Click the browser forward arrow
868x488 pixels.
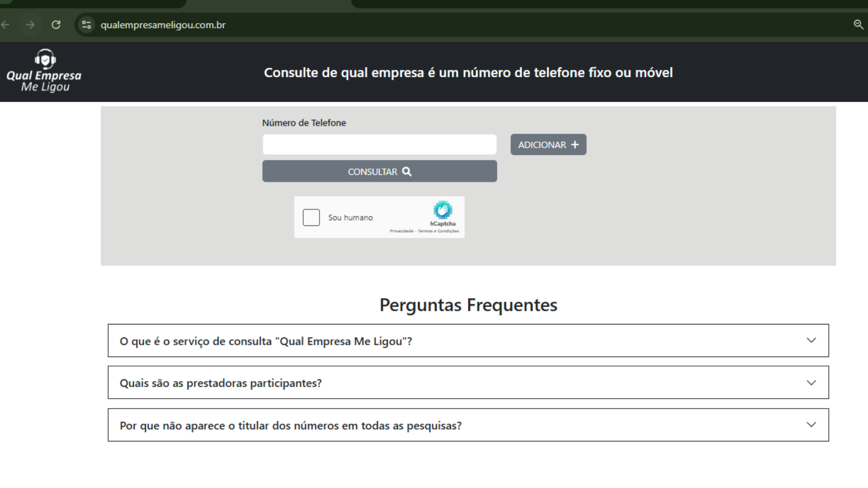point(30,25)
